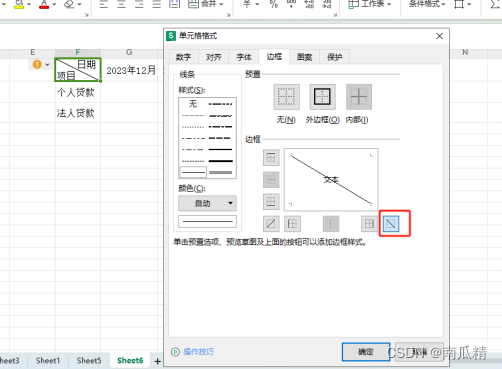Toggle the right border button
The height and width of the screenshot is (369, 502).
tap(369, 224)
